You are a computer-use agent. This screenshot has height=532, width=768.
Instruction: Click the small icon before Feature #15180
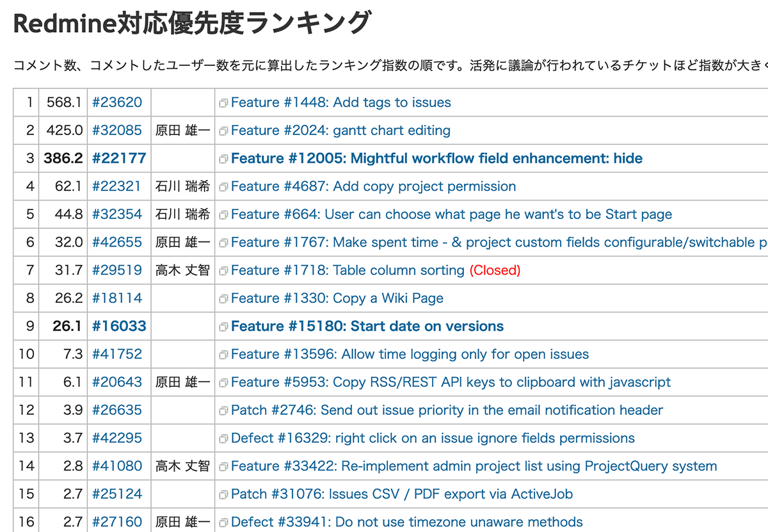click(223, 326)
